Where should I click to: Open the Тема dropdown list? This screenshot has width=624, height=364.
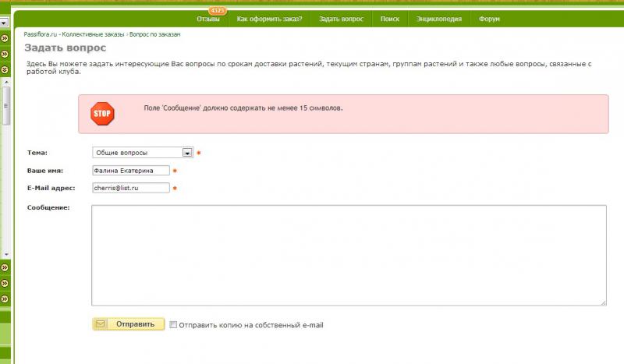click(x=187, y=153)
